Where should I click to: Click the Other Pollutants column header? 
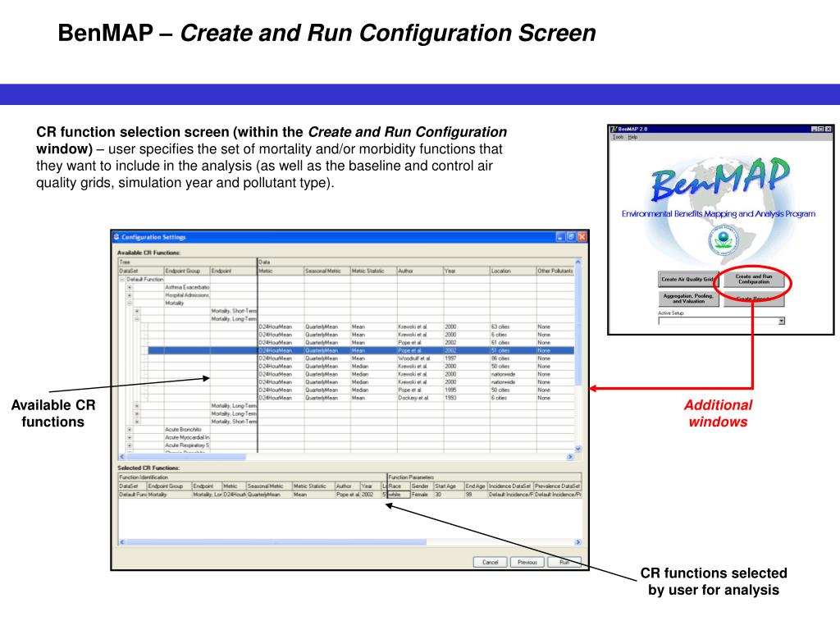pos(555,271)
